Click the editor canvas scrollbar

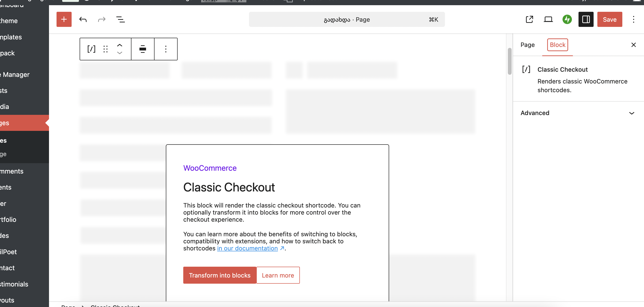(x=509, y=61)
